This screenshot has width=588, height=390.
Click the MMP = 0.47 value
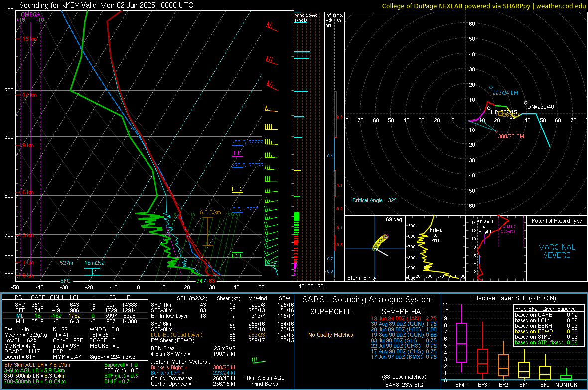pyautogui.click(x=67, y=357)
